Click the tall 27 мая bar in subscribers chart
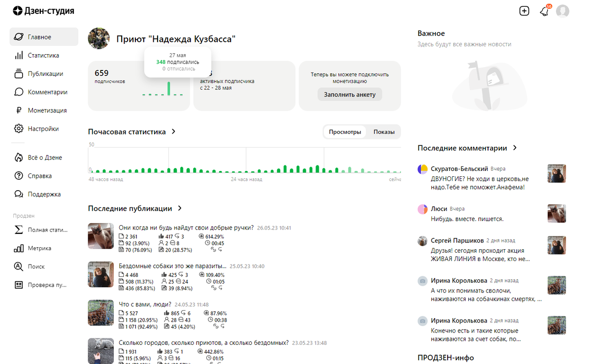591x364 pixels. pos(168,88)
